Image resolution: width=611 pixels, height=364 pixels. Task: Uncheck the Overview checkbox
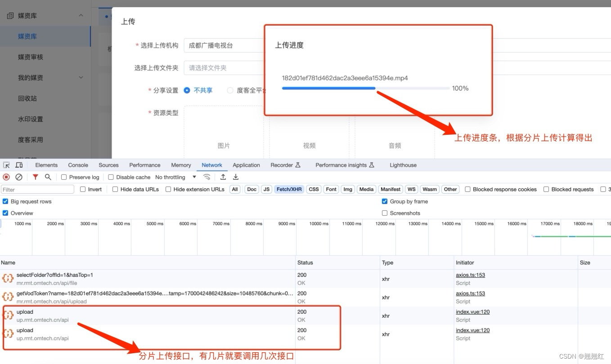(x=5, y=213)
